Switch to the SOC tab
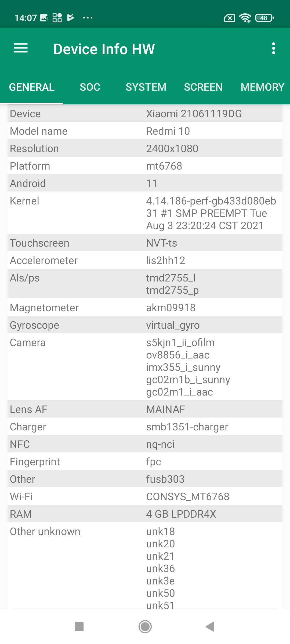290x644 pixels. click(90, 87)
